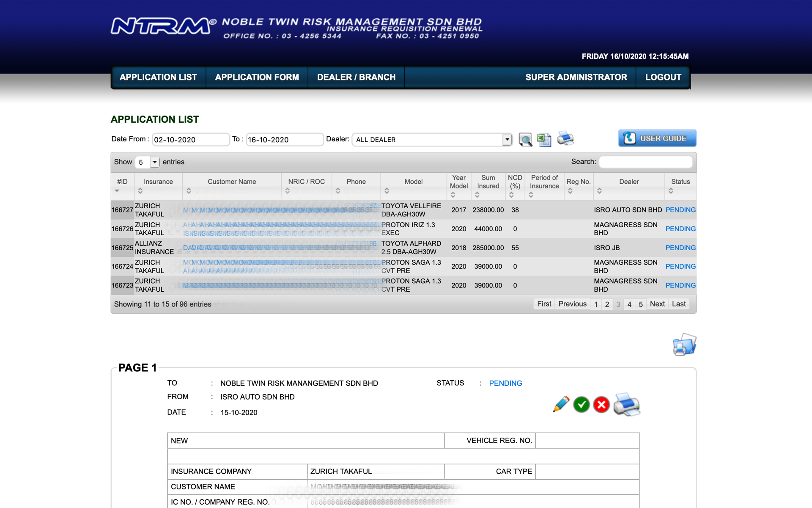Open the APPLICATION FORM menu
Screen dimensions: 812x508
click(257, 77)
